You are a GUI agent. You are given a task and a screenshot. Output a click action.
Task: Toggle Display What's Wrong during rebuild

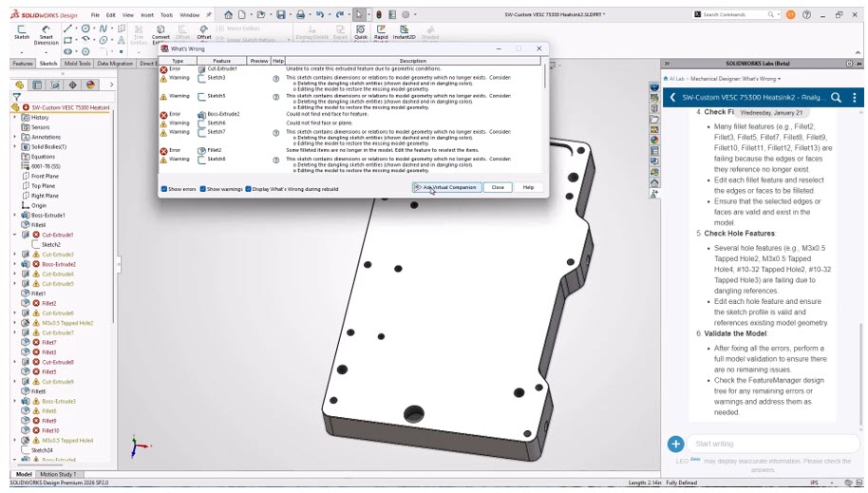(x=249, y=188)
